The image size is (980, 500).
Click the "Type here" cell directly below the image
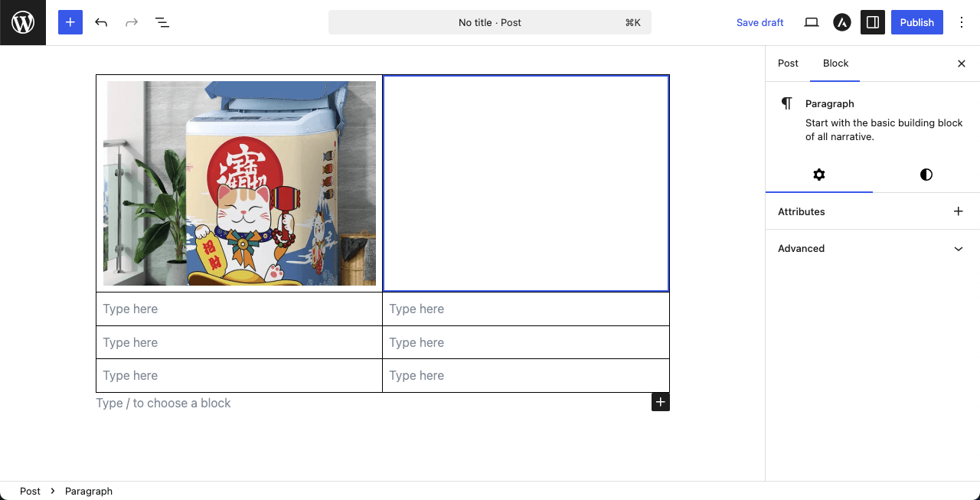coord(239,309)
